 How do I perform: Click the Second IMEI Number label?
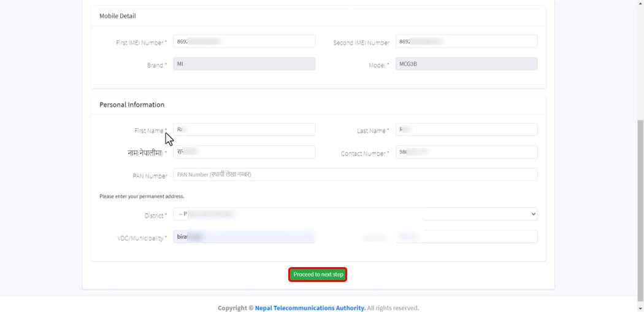pyautogui.click(x=361, y=43)
